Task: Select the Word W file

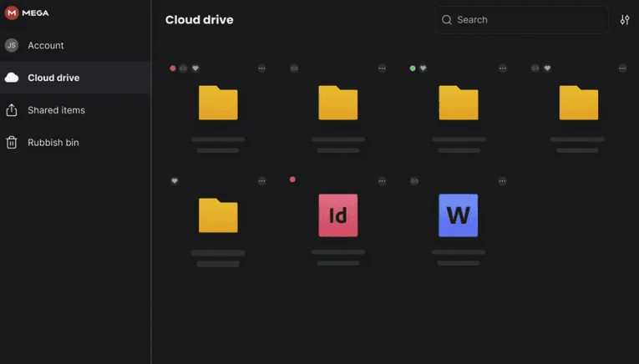Action: pos(459,215)
